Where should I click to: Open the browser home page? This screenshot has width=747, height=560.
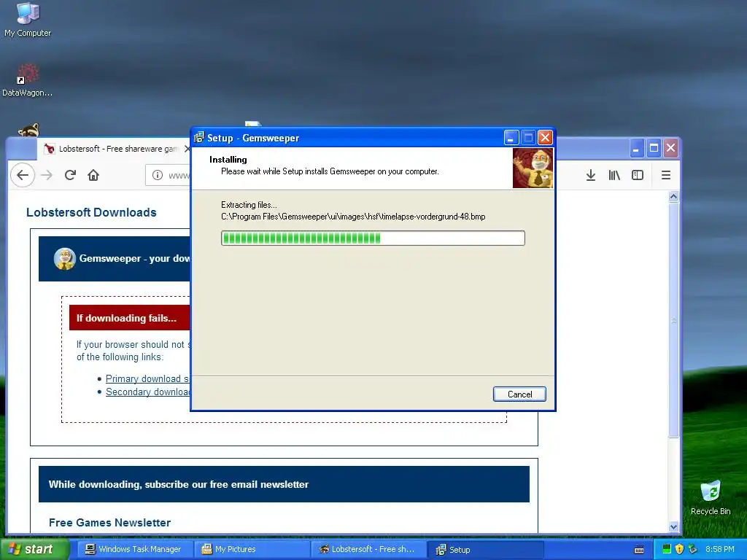coord(93,175)
